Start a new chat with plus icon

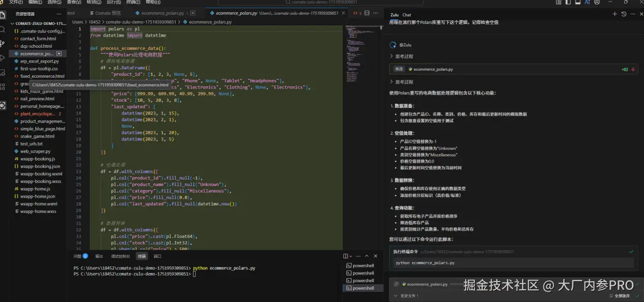(x=615, y=14)
